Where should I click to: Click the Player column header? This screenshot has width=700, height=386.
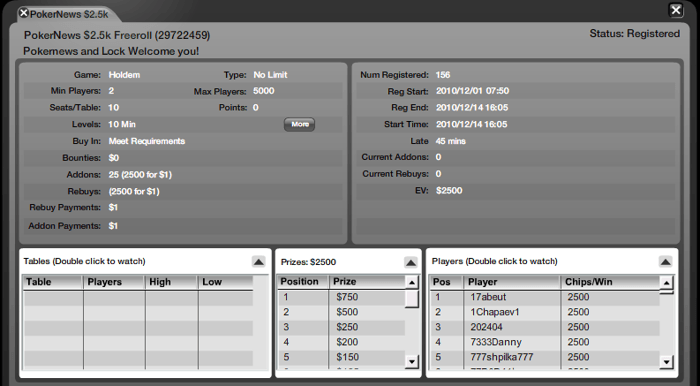512,282
